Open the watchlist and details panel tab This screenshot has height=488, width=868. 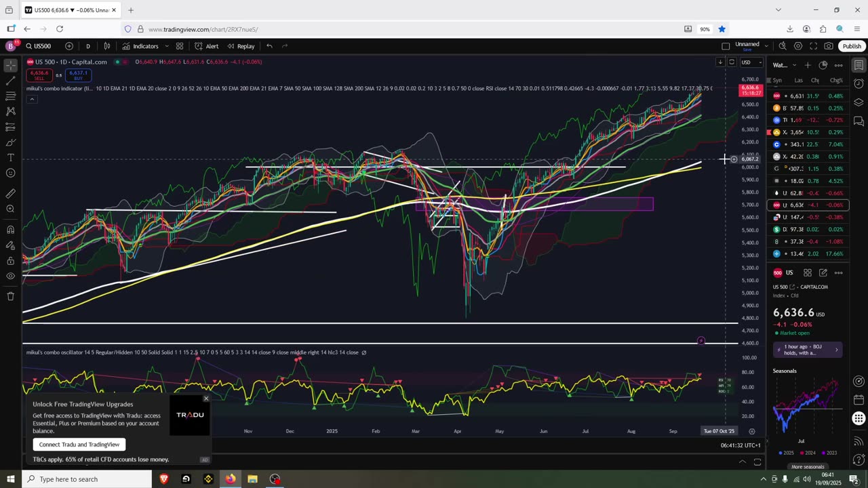pos(859,65)
